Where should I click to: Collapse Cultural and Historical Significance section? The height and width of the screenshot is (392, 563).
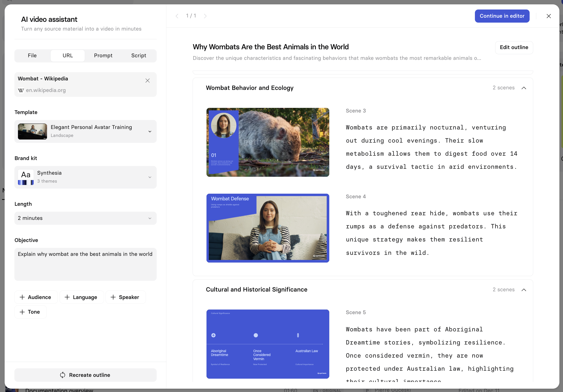[524, 290]
